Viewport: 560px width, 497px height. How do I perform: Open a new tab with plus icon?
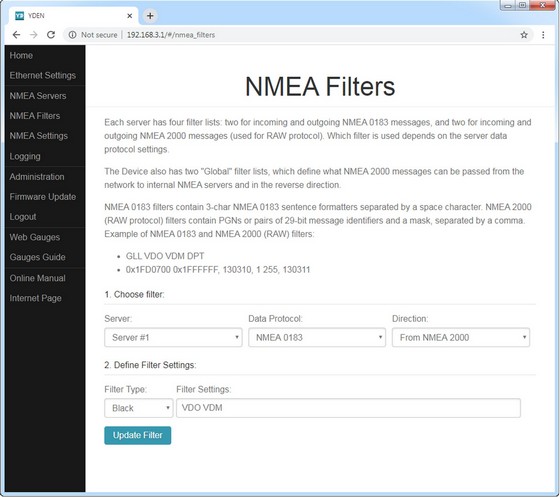pyautogui.click(x=150, y=16)
